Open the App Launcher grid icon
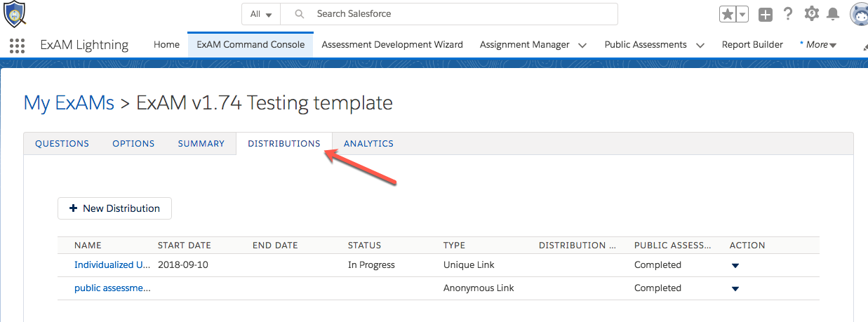Image resolution: width=868 pixels, height=322 pixels. tap(17, 46)
